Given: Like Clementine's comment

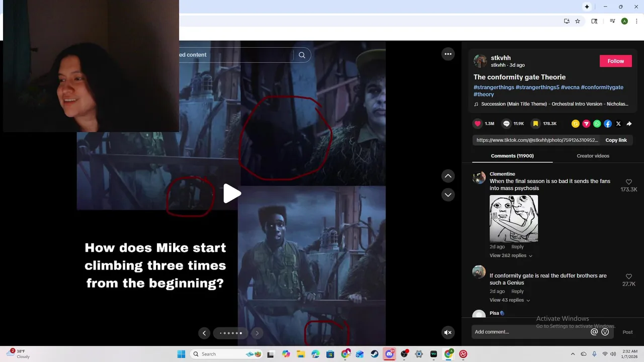Looking at the screenshot, I should (628, 182).
